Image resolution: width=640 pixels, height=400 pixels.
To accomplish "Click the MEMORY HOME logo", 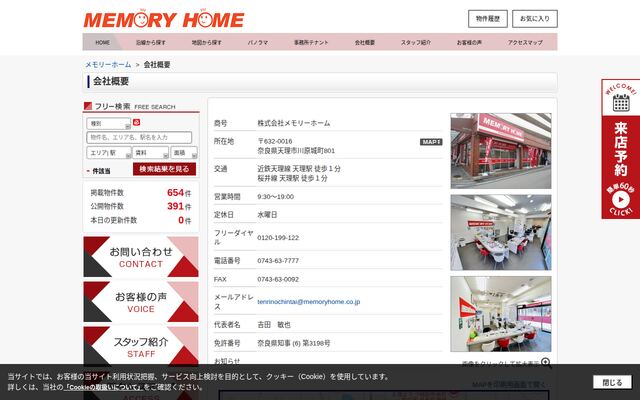I will click(x=164, y=19).
